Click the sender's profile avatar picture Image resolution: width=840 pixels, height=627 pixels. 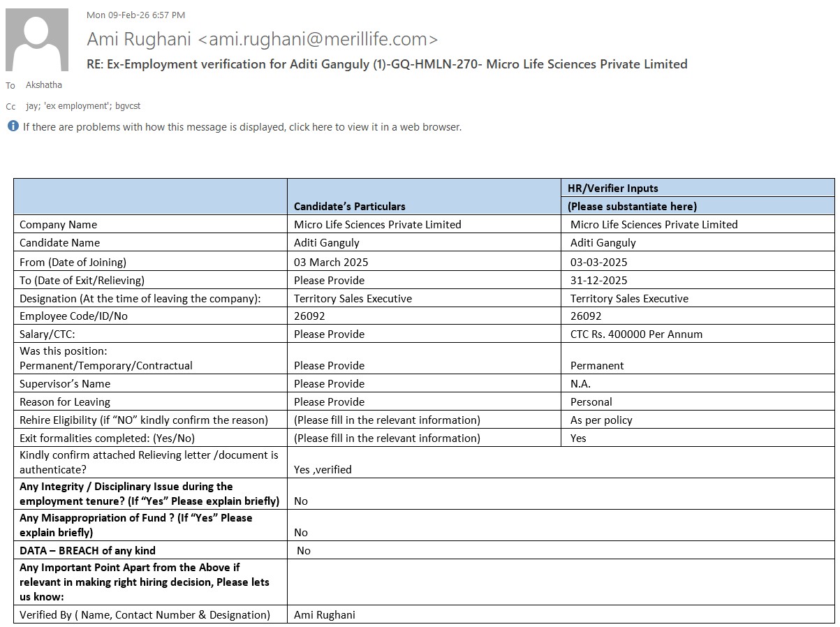tap(37, 40)
